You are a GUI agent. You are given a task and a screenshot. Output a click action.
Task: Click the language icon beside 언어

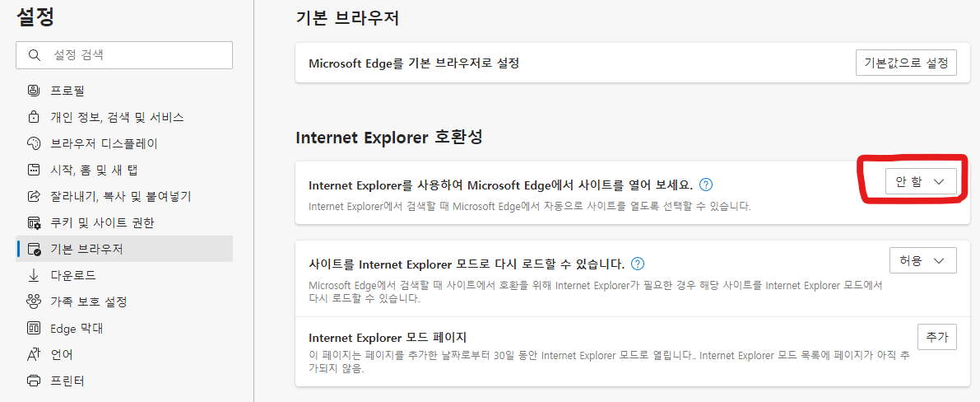[x=34, y=354]
